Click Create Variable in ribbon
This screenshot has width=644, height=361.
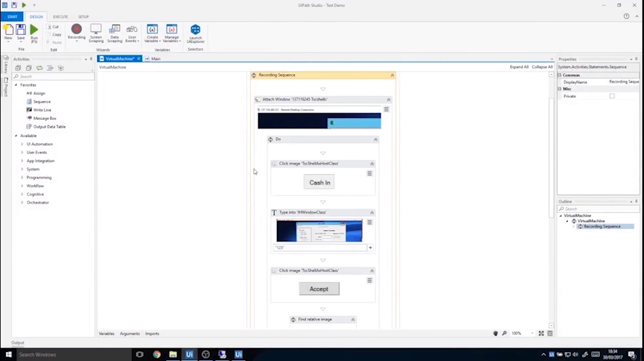coord(153,33)
